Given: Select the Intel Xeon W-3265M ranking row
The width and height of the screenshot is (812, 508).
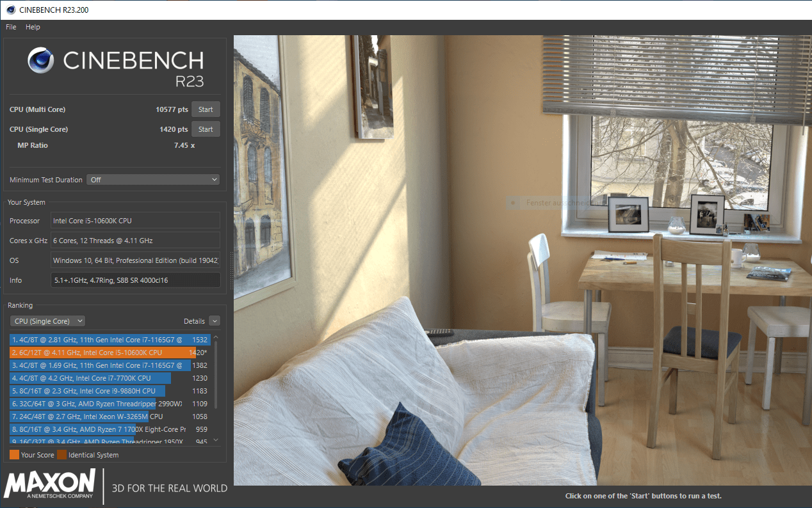Looking at the screenshot, I should (x=110, y=417).
